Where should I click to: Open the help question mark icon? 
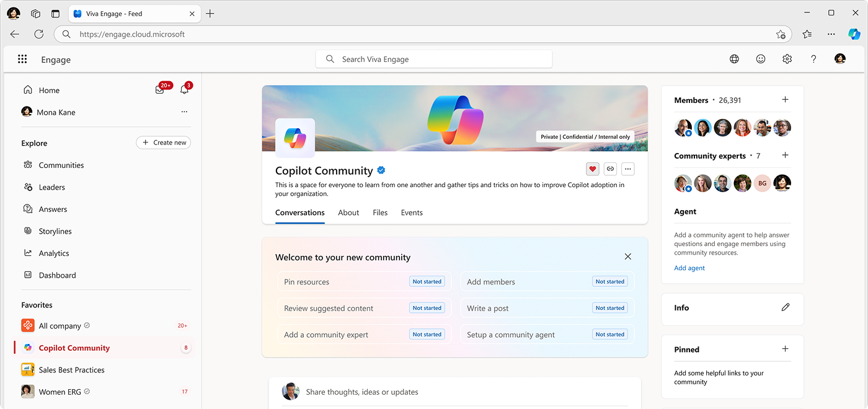(x=813, y=59)
